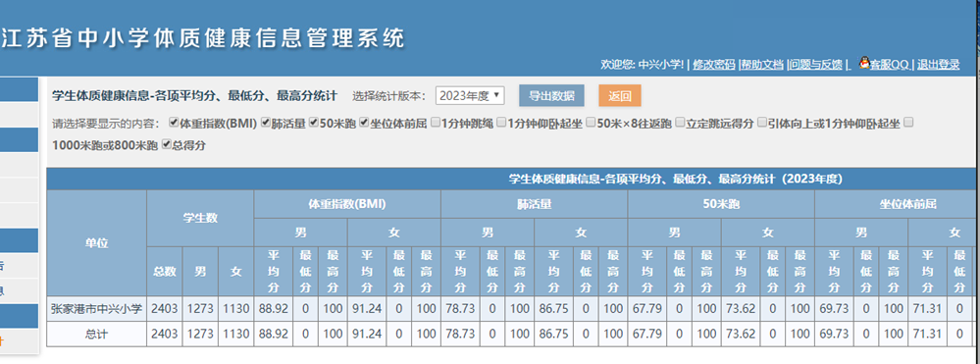
Task: Open the 修改密码 link
Action: pos(714,65)
